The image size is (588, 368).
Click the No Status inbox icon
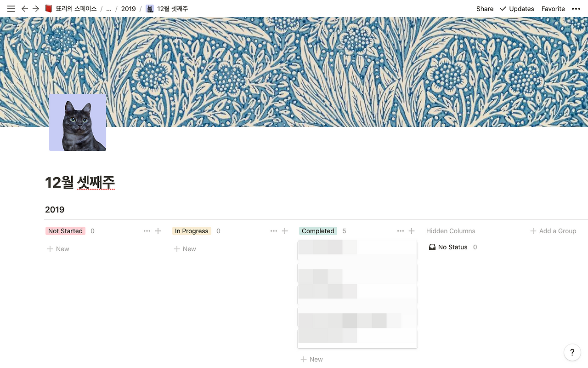coord(432,247)
